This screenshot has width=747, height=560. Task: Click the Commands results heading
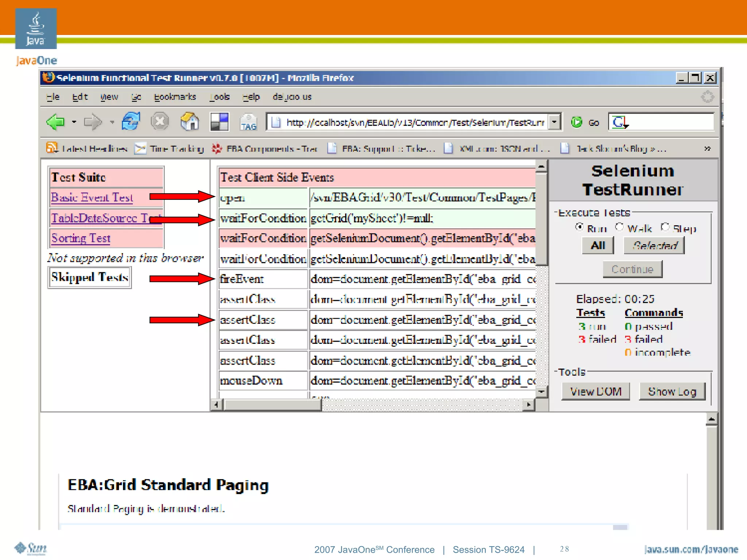click(654, 312)
